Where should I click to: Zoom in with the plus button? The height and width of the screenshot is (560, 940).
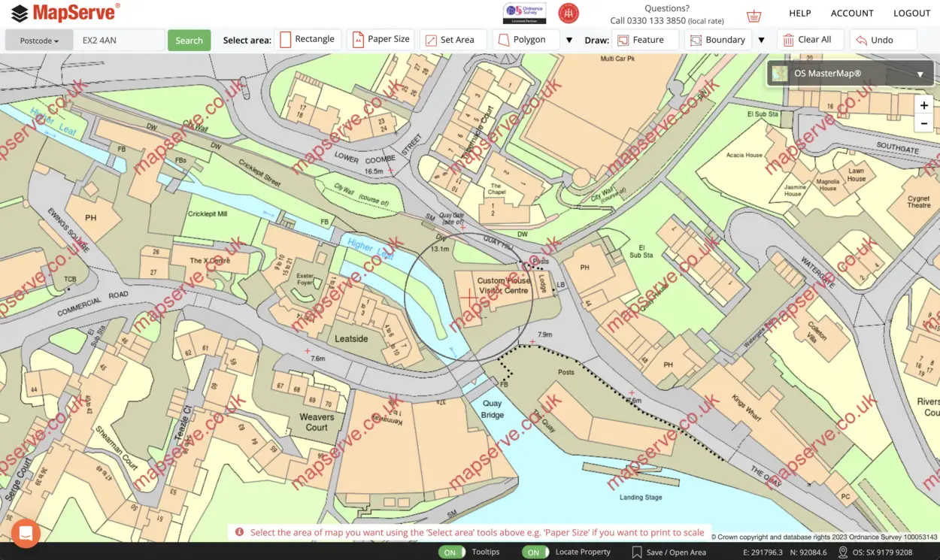tap(924, 105)
